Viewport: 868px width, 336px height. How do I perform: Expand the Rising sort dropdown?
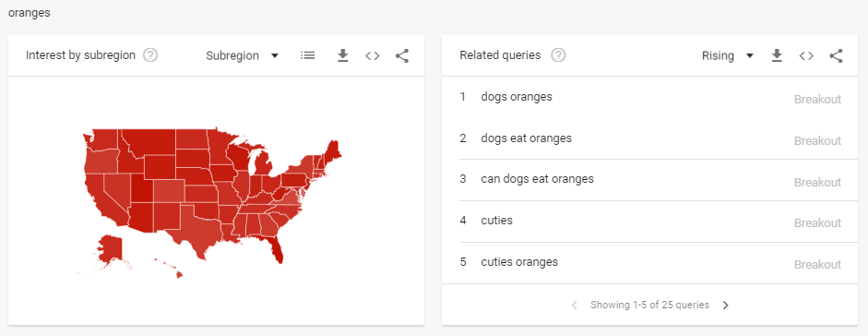pyautogui.click(x=728, y=55)
